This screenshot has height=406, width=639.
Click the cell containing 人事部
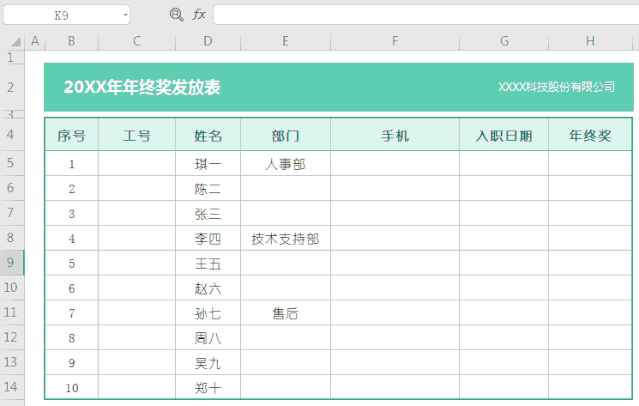tap(285, 164)
